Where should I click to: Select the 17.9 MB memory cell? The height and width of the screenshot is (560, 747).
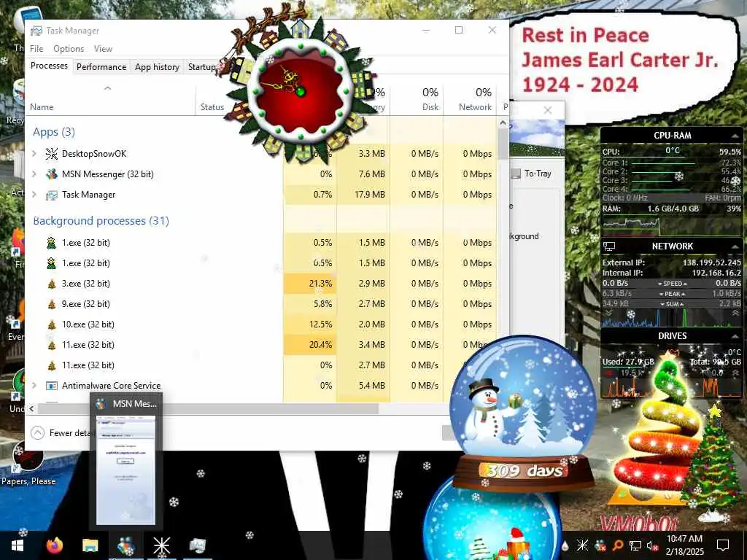click(x=363, y=194)
